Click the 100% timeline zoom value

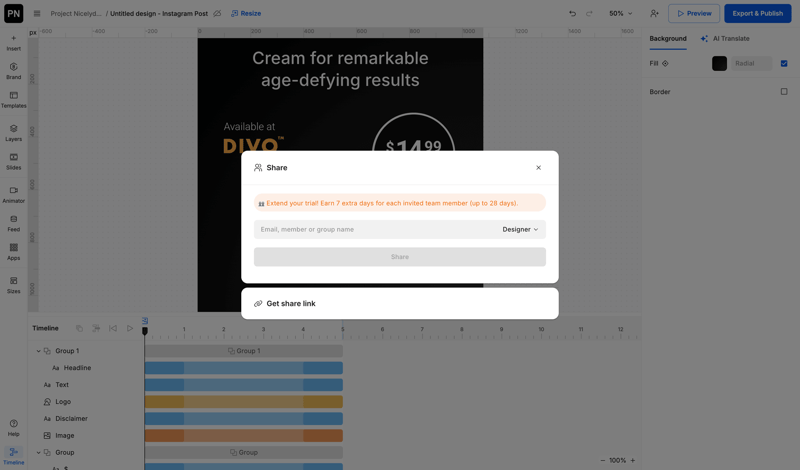[617, 460]
